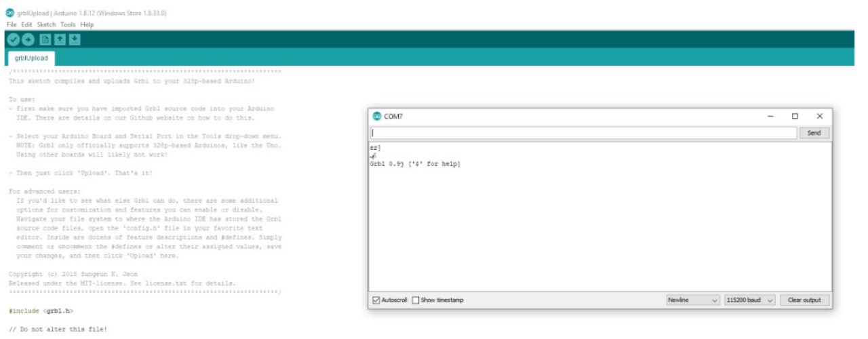The height and width of the screenshot is (339, 868).
Task: Click the 'Grbl 0.9j' output line
Action: point(415,164)
